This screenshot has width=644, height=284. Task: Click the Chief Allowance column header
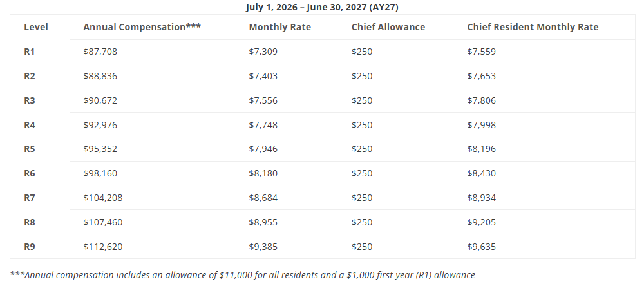tap(388, 27)
